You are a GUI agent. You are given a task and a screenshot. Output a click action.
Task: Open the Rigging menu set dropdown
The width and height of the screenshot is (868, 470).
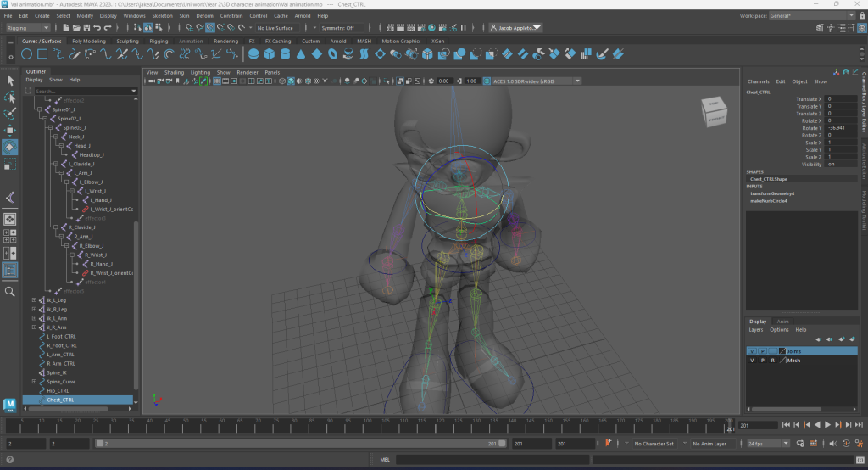tap(28, 28)
